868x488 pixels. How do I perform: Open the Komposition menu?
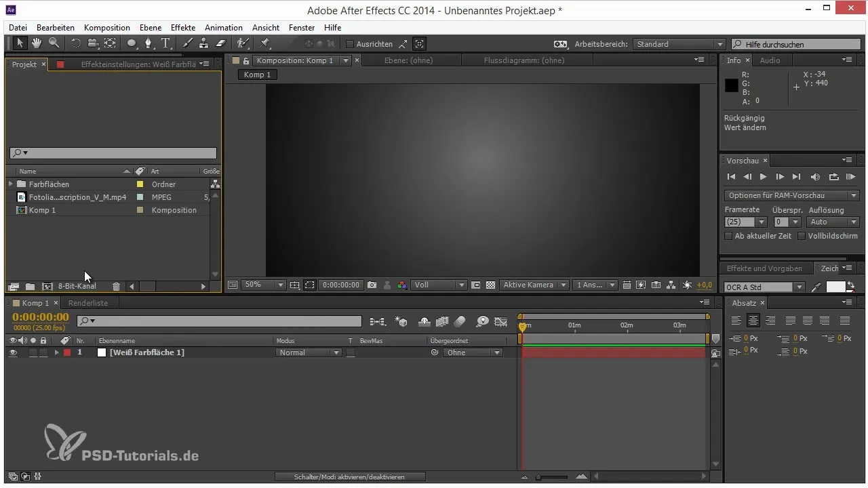click(107, 28)
